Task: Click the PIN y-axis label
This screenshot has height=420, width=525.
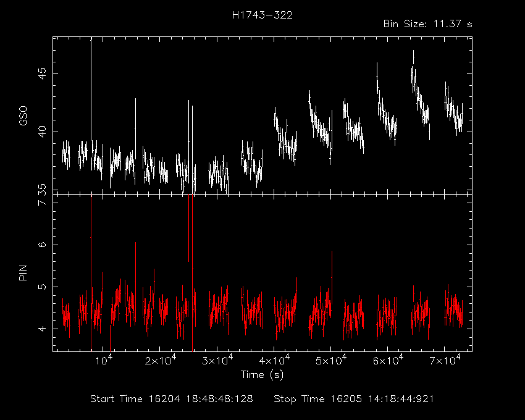Action: pyautogui.click(x=23, y=272)
